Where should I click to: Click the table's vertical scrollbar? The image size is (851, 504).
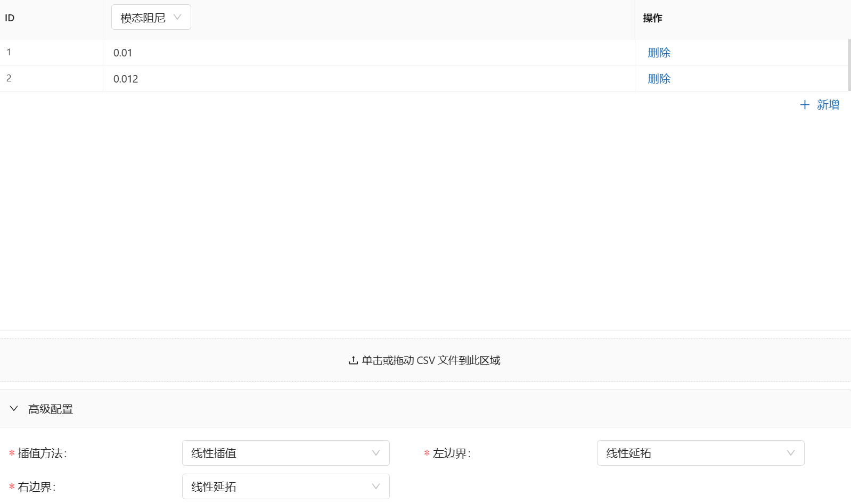tap(849, 65)
